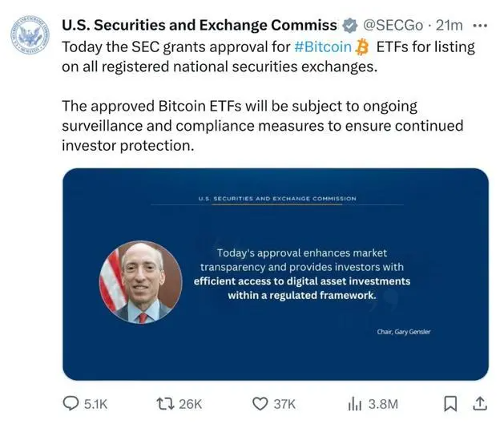The image size is (504, 424).
Task: Like the post with the heart icon
Action: (260, 403)
